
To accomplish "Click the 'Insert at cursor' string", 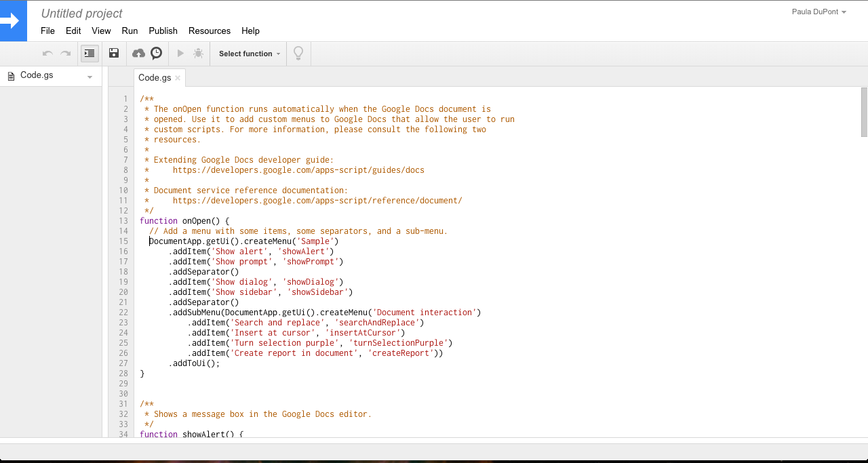I will 273,333.
